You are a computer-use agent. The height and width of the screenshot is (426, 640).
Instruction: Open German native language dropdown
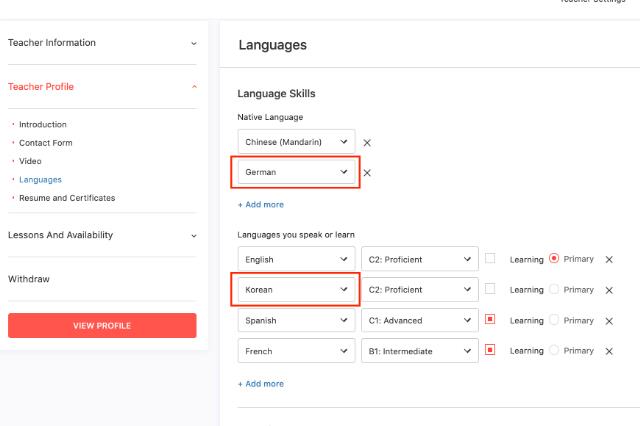[296, 172]
